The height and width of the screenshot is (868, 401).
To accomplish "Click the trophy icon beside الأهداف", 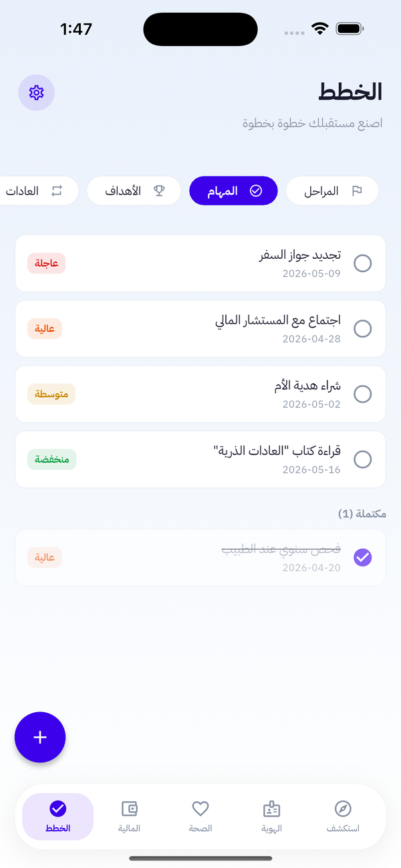I will (159, 191).
